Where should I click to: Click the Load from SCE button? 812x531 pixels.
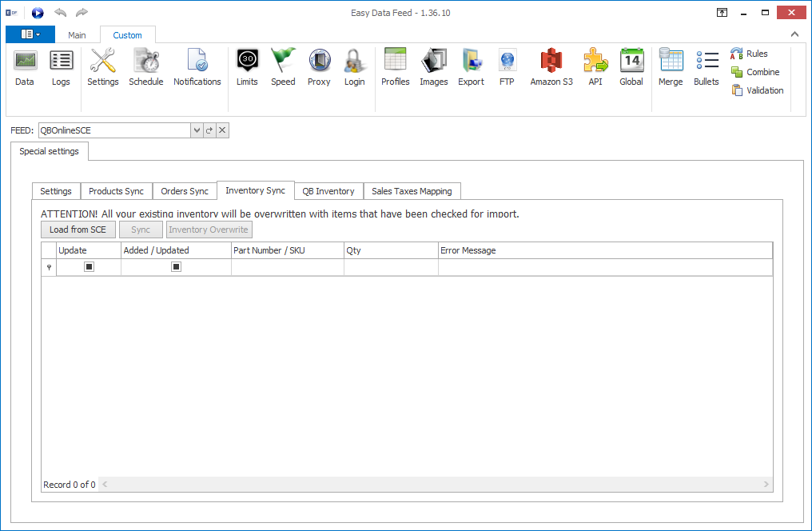pos(78,230)
